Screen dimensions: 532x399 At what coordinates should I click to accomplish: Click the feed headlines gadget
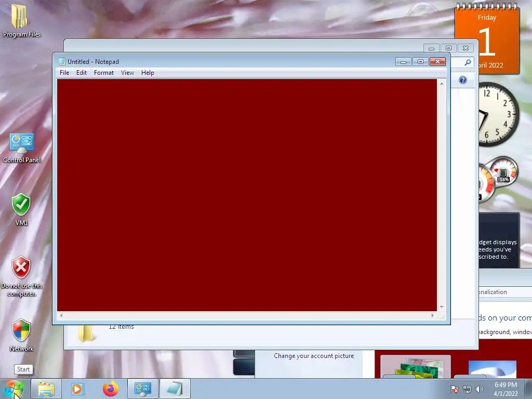(x=499, y=241)
